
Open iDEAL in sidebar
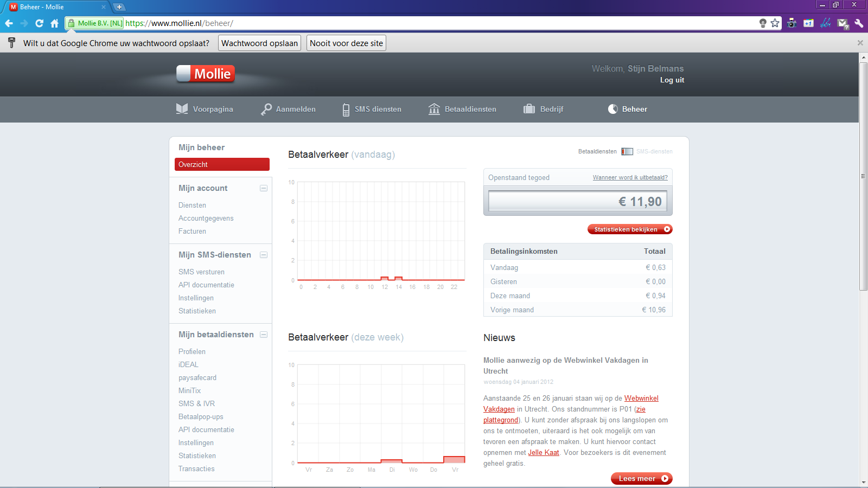(x=188, y=365)
